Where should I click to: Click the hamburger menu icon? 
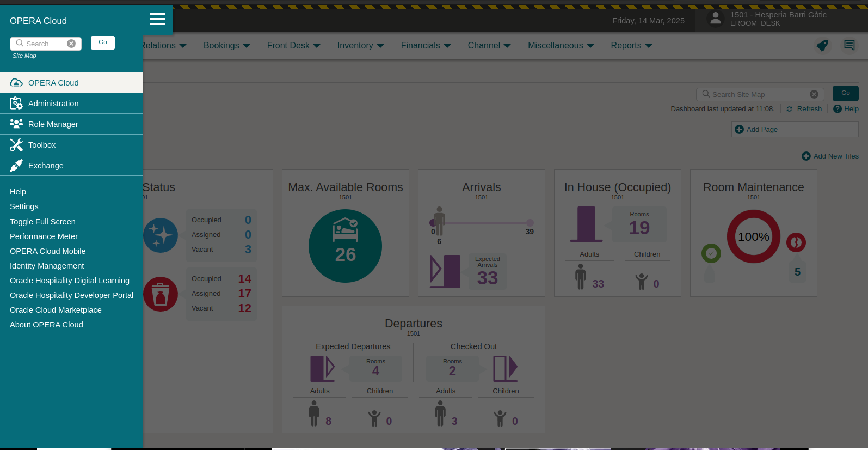coord(157,20)
